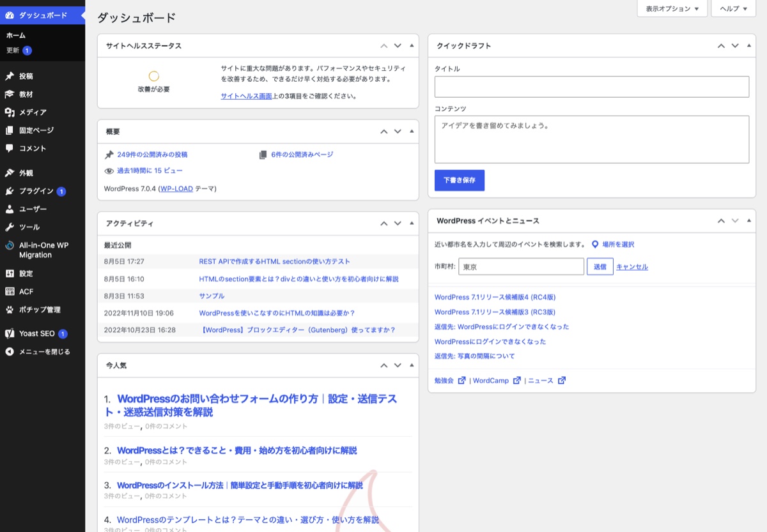Open REST APIで作成するHTML section post link
Viewport: 767px width, 532px height.
(275, 262)
